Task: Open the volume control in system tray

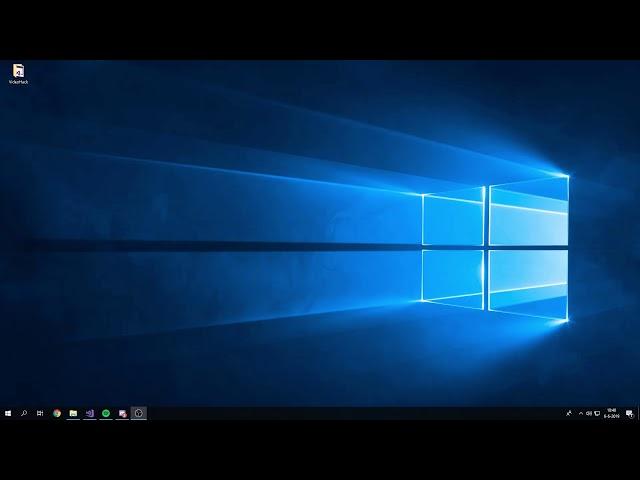Action: tap(589, 413)
